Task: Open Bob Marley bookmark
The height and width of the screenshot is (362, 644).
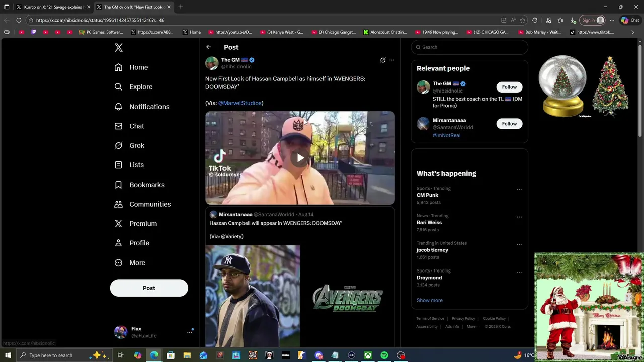Action: coord(539,32)
